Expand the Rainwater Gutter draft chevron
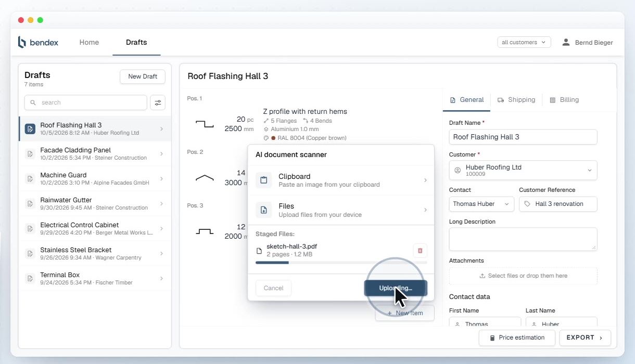The width and height of the screenshot is (635, 364). click(161, 203)
